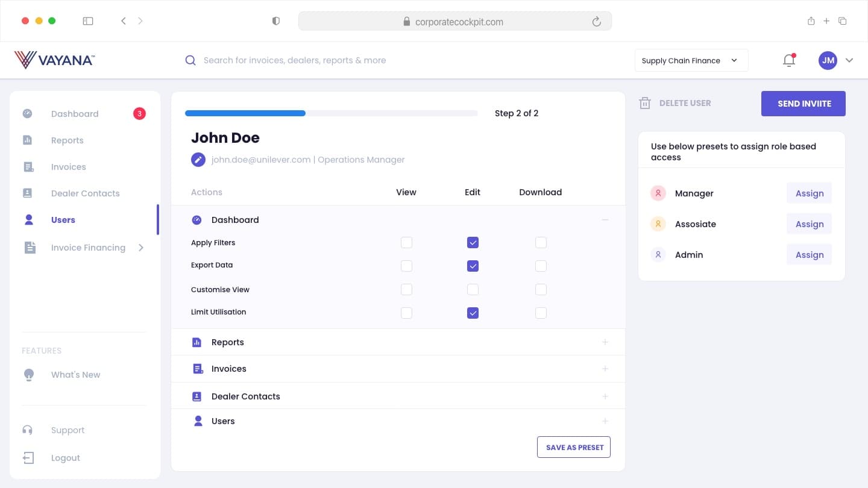The image size is (868, 488).
Task: Click the corporatecockpit.com address bar
Action: [x=455, y=22]
